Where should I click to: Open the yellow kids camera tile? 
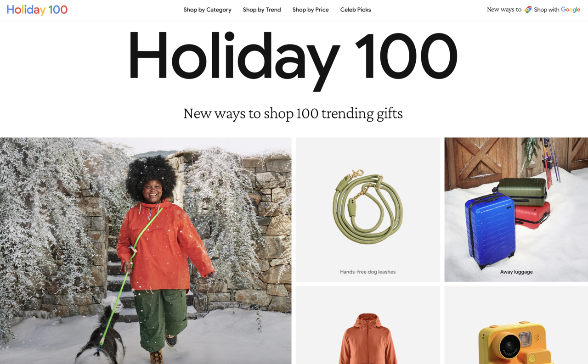(516, 325)
